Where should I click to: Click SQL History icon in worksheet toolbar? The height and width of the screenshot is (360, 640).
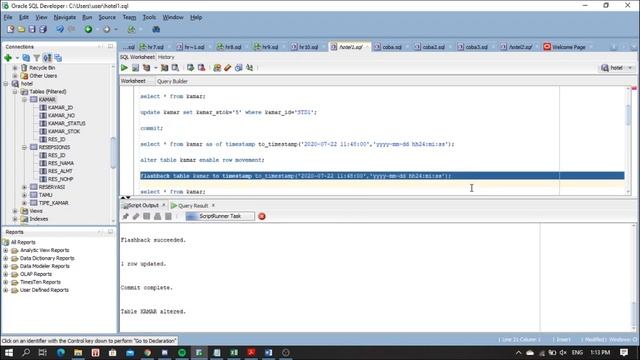click(238, 68)
